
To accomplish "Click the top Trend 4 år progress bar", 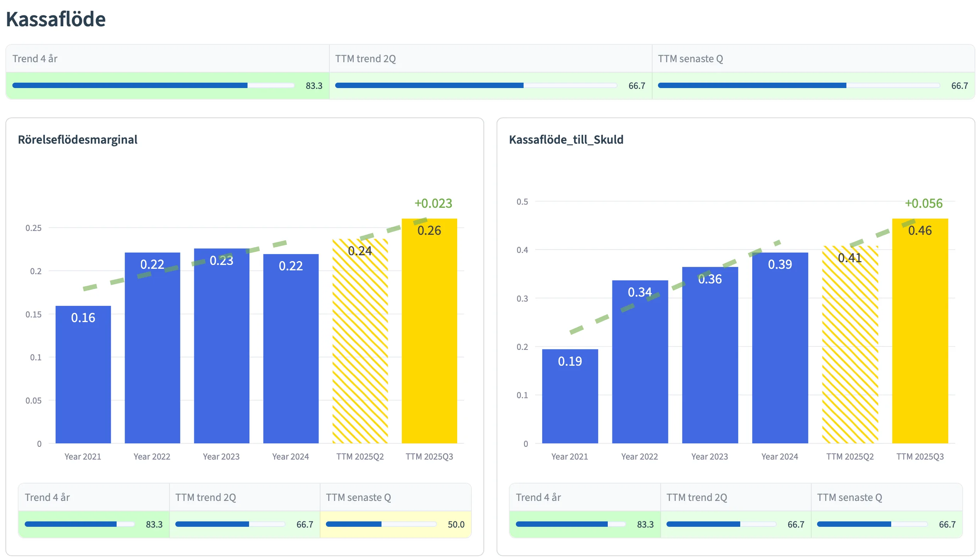I will pyautogui.click(x=153, y=85).
